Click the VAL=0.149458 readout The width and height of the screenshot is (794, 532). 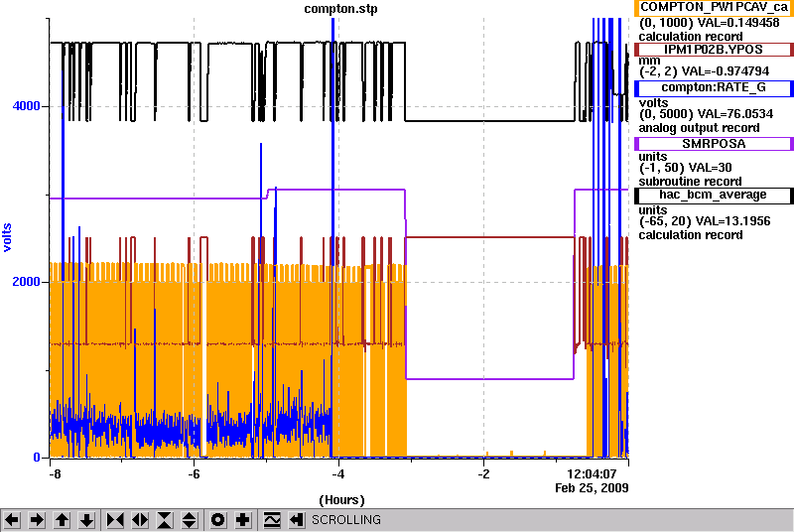click(x=738, y=23)
